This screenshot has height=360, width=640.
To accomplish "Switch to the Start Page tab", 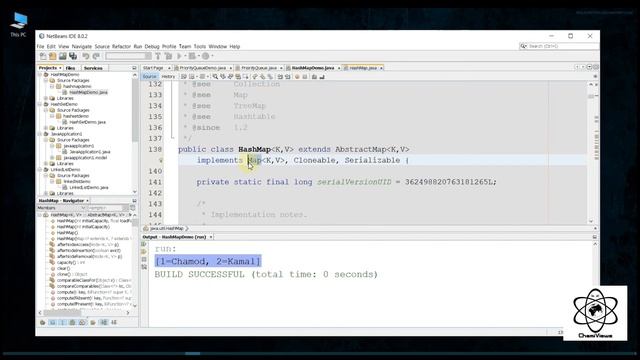I will pos(153,68).
